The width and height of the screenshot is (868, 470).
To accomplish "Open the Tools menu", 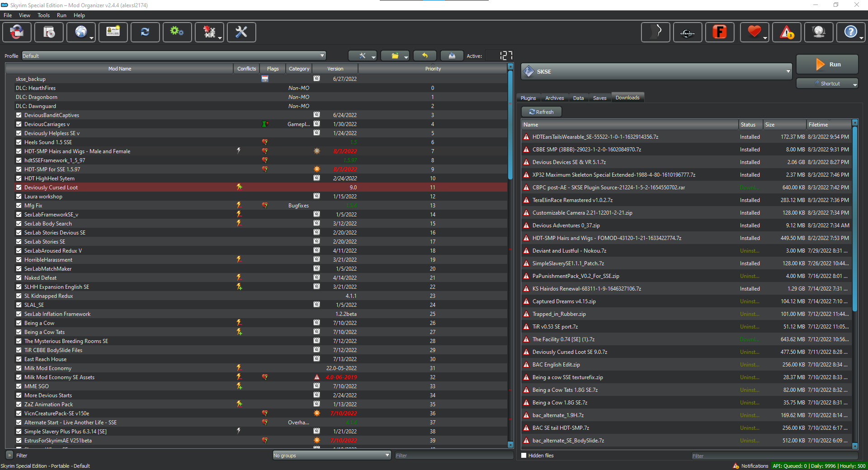I will pyautogui.click(x=43, y=15).
